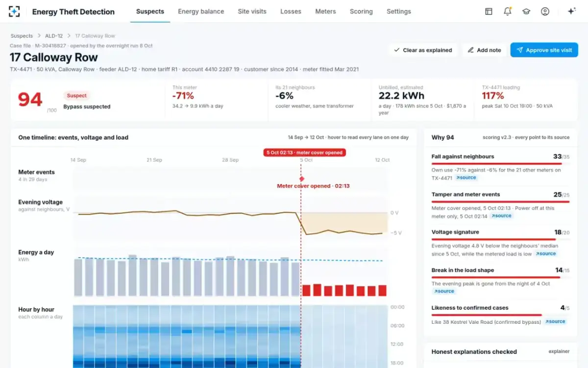Switch to the Energy balance tab
The height and width of the screenshot is (368, 588).
201,11
